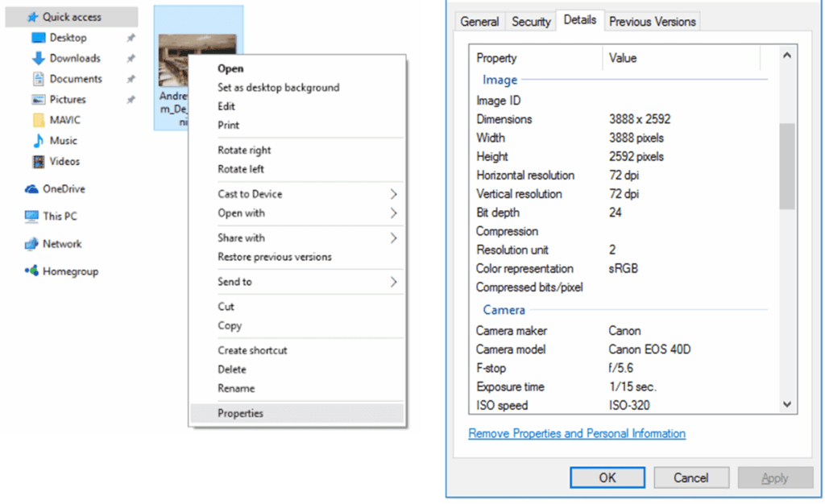Expand the Cast to Device submenu arrow
Image resolution: width=825 pixels, height=504 pixels.
click(393, 194)
